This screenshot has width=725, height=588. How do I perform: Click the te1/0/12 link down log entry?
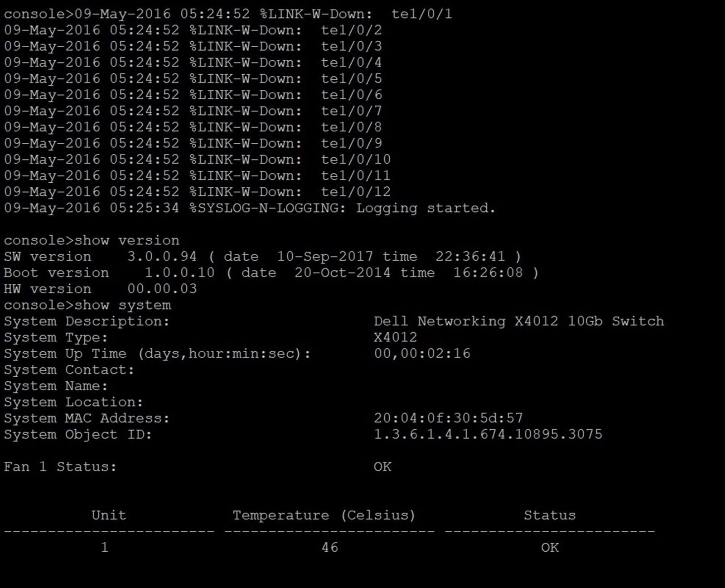pyautogui.click(x=197, y=192)
